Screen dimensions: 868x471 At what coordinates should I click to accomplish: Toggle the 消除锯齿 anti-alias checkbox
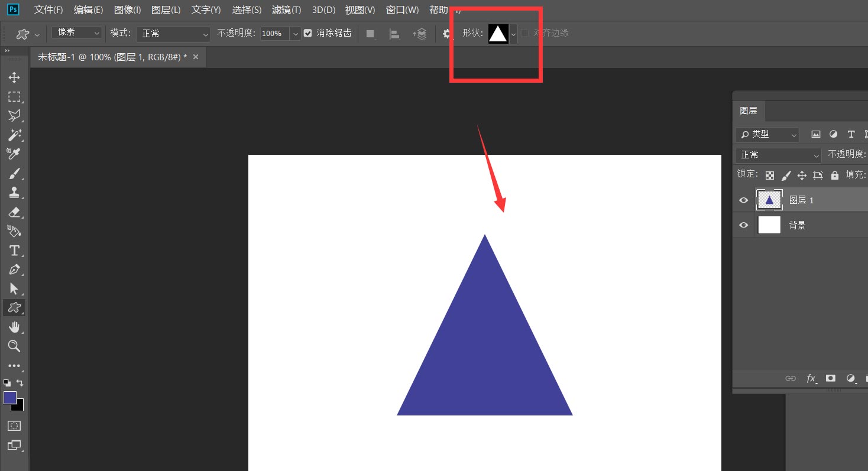[x=307, y=34]
